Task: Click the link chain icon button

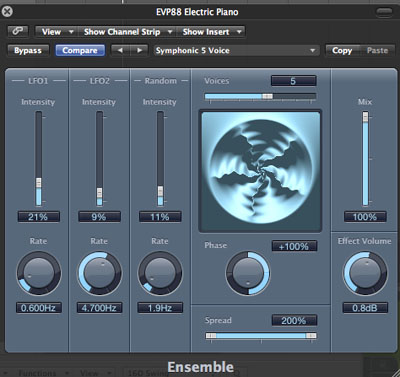Action: tap(18, 31)
